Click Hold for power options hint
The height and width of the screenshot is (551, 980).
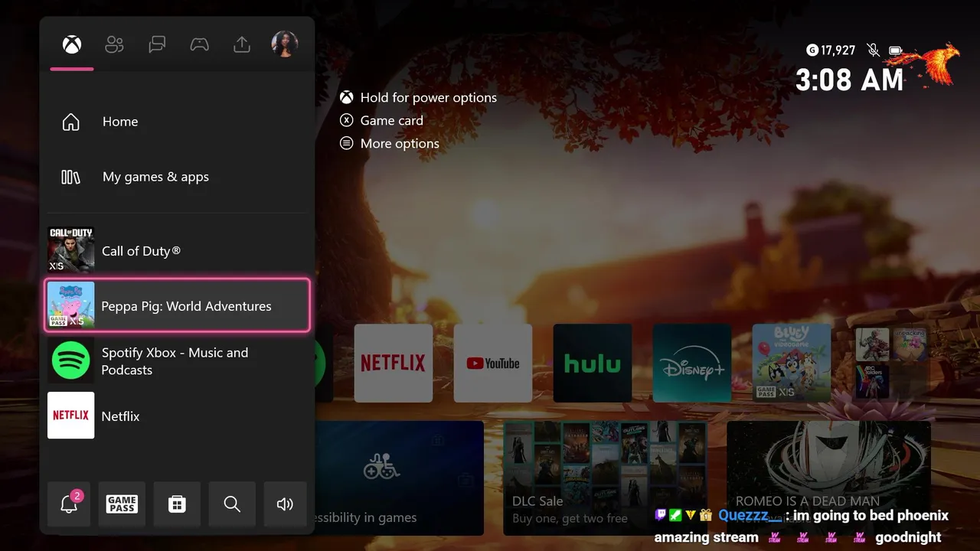[x=419, y=97]
